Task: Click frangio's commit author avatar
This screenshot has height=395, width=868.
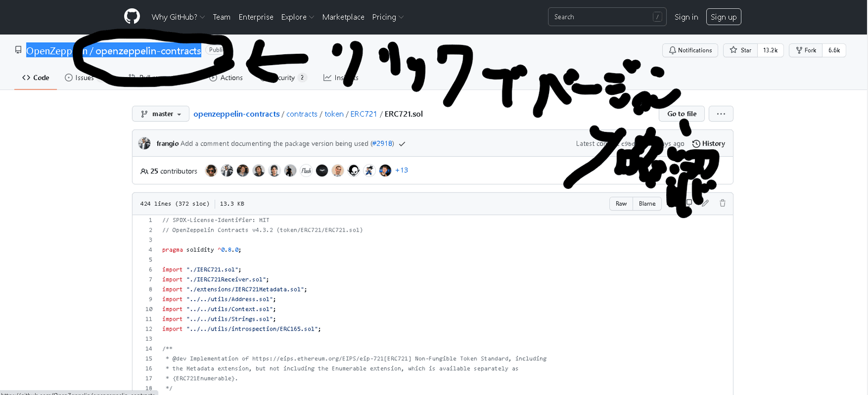Action: tap(144, 143)
